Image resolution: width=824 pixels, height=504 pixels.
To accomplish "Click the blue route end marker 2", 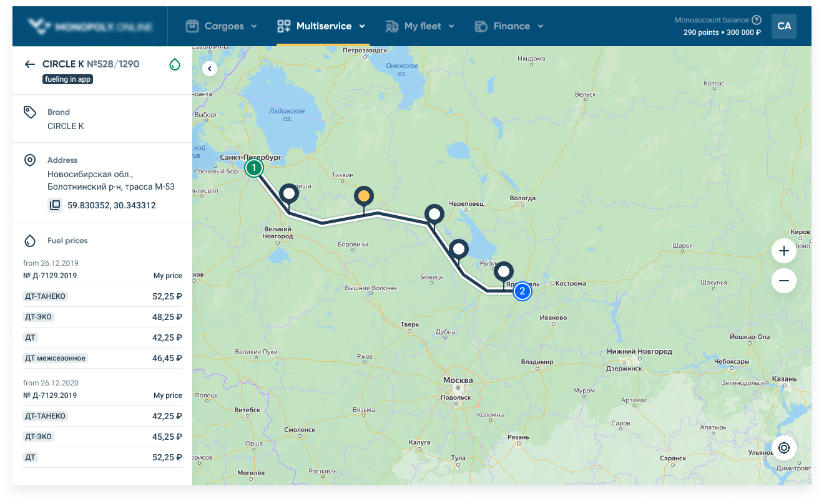I will tap(522, 291).
